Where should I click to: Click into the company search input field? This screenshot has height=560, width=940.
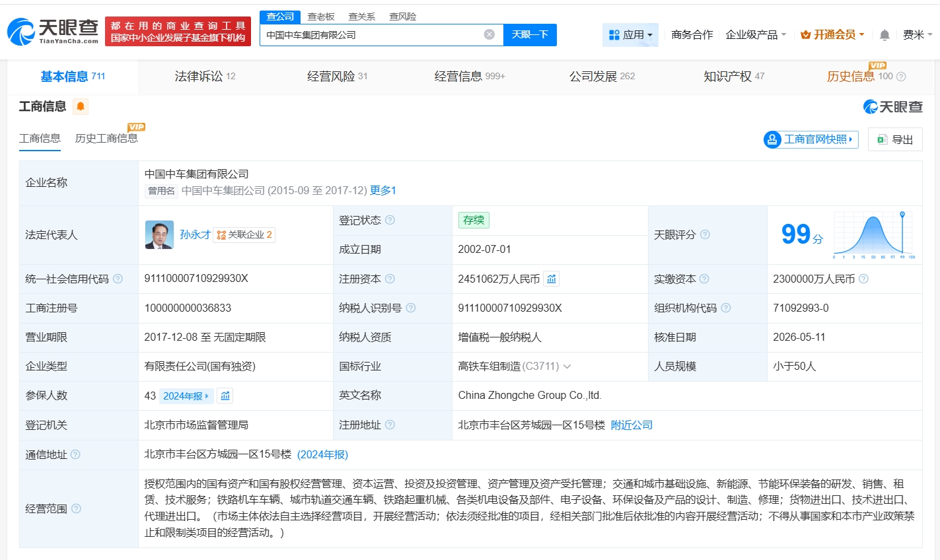[373, 34]
